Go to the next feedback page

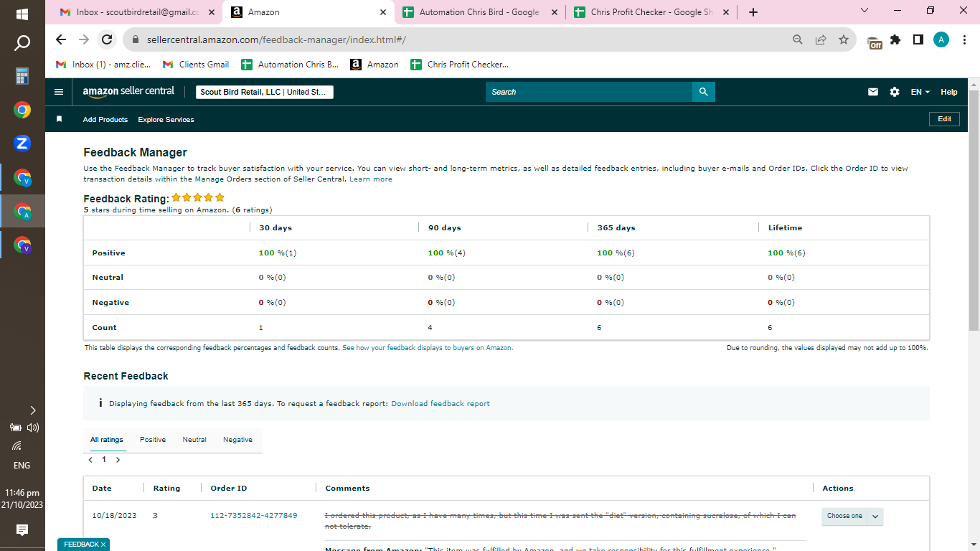coord(118,460)
